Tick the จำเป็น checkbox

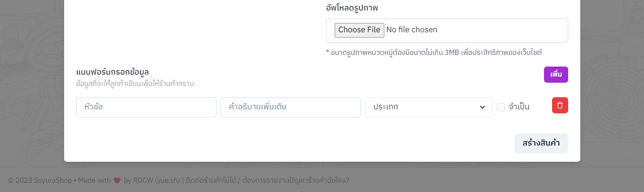tap(501, 107)
